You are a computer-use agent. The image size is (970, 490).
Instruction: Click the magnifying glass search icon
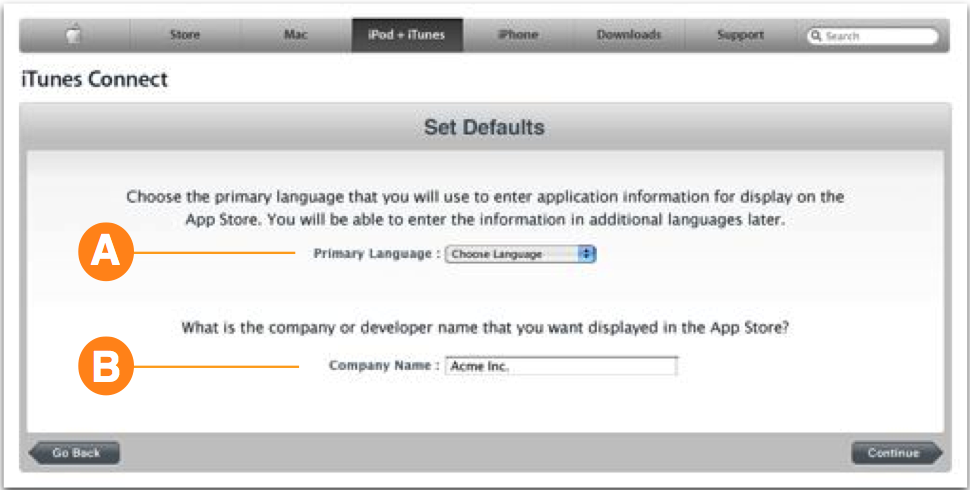click(816, 36)
